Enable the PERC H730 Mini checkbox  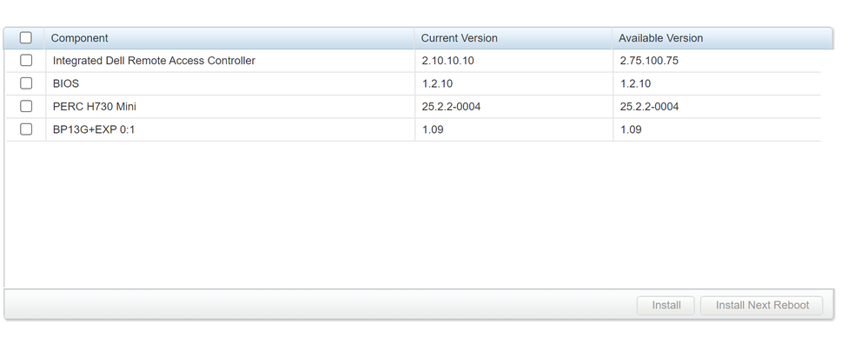(25, 106)
